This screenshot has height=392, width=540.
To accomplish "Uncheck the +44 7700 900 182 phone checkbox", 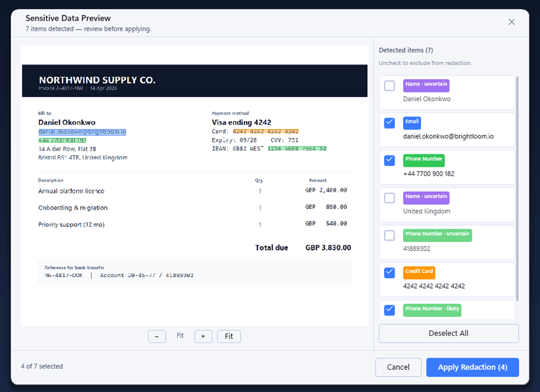I will pyautogui.click(x=389, y=160).
